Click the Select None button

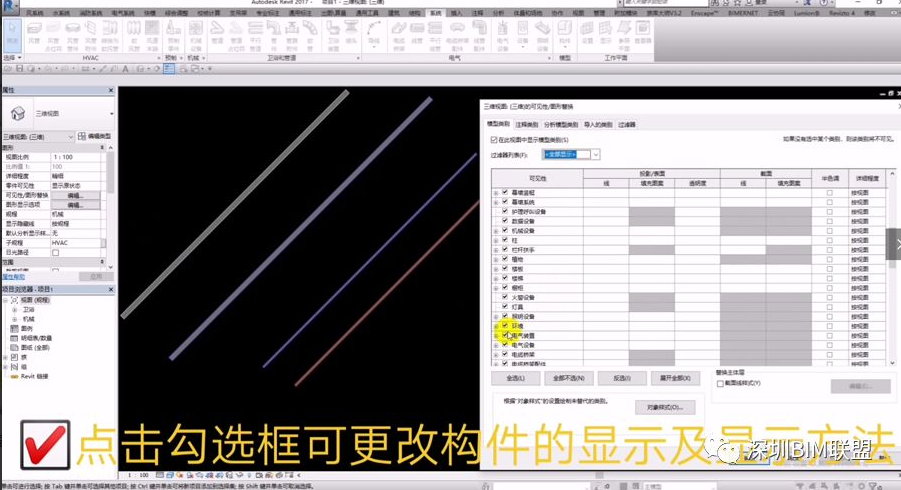click(568, 378)
